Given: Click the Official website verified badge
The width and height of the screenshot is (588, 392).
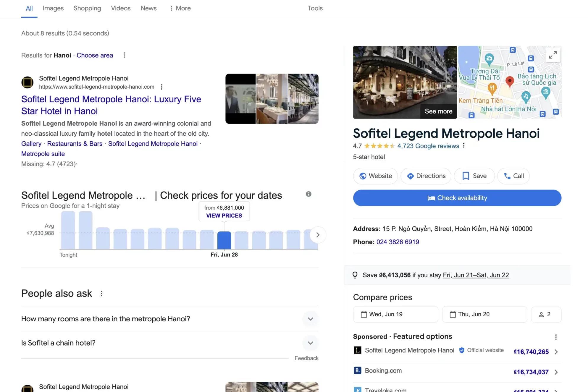Looking at the screenshot, I should tap(461, 350).
